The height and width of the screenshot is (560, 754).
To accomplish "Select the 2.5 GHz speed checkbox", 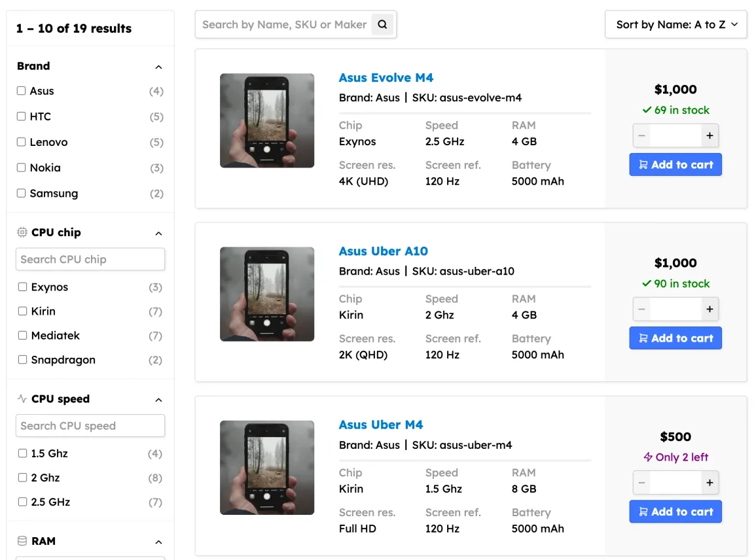I will (x=23, y=502).
